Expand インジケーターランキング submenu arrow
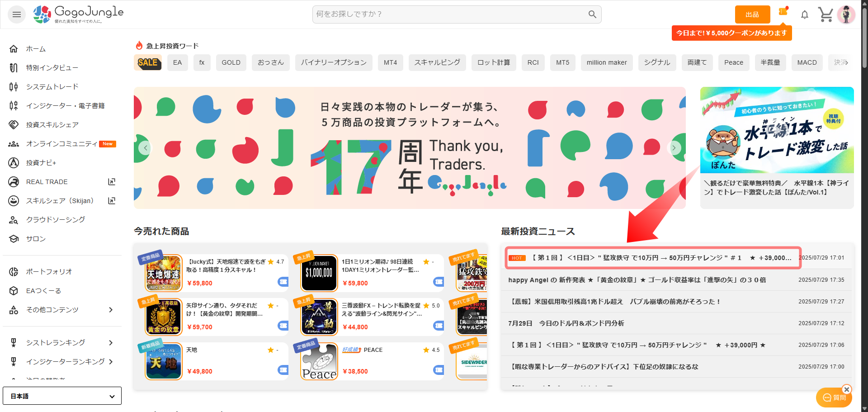Image resolution: width=868 pixels, height=412 pixels. (111, 362)
